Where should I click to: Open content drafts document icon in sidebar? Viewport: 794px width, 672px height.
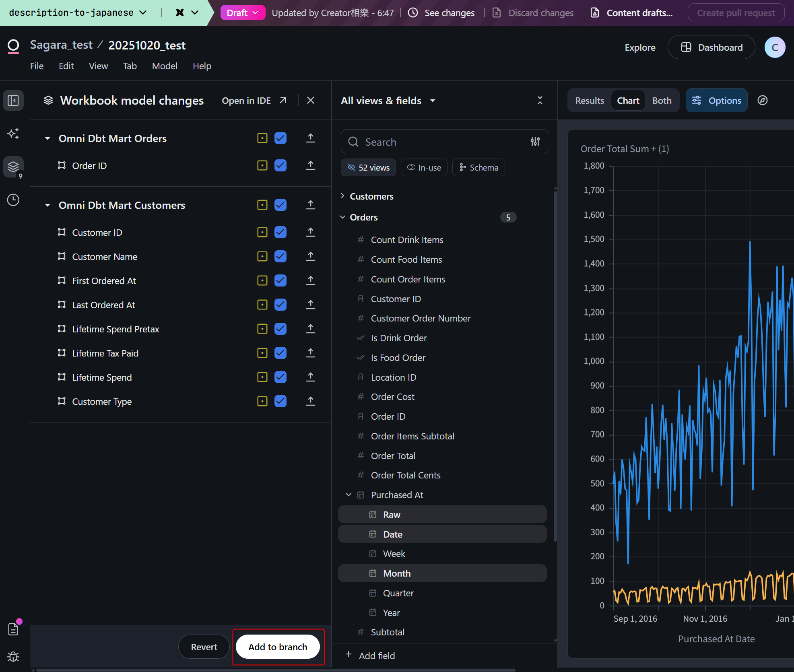pyautogui.click(x=13, y=629)
